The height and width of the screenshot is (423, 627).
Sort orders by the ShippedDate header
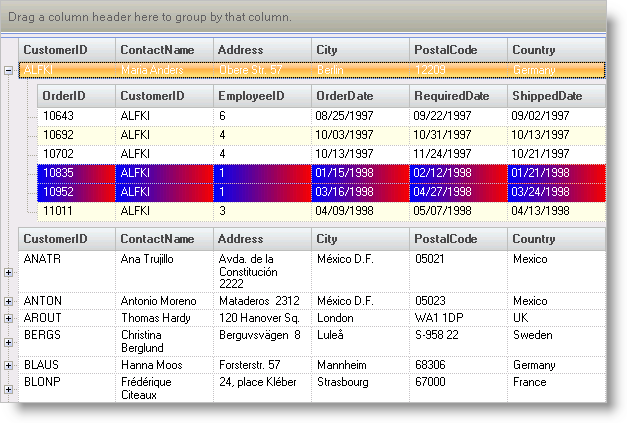tap(555, 96)
